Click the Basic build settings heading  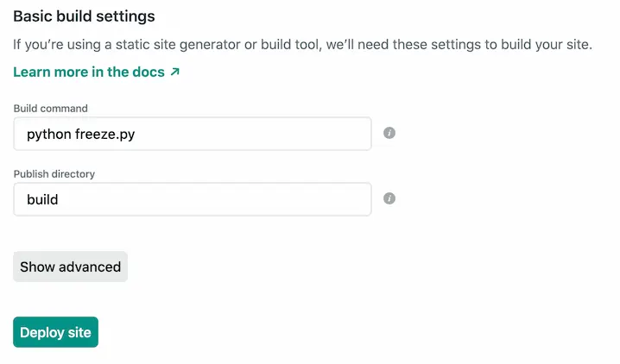click(x=84, y=16)
